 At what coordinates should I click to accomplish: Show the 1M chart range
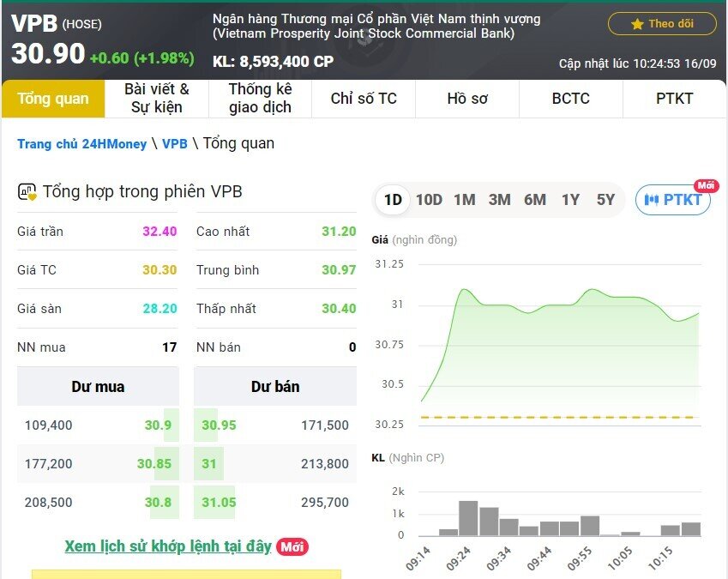coord(464,200)
